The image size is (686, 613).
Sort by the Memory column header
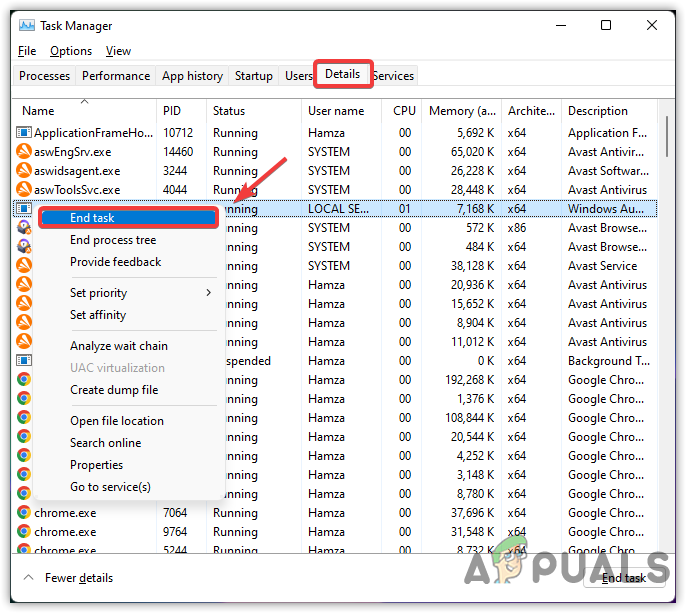462,111
